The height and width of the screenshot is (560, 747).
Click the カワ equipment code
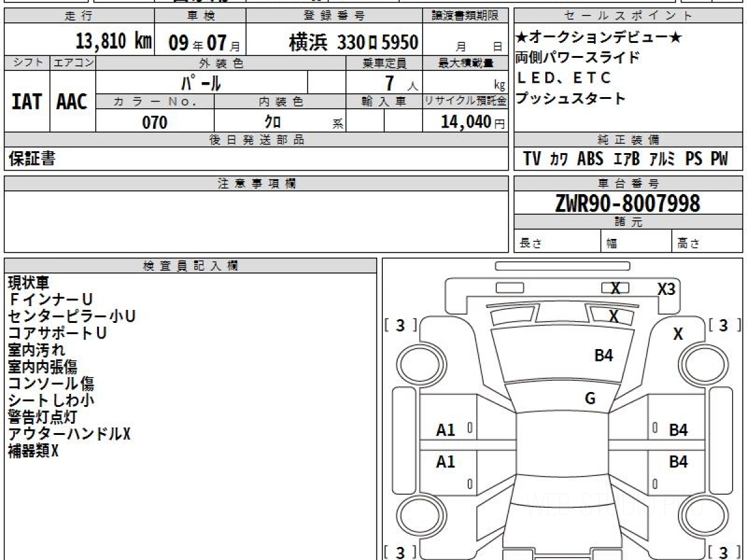click(x=558, y=159)
